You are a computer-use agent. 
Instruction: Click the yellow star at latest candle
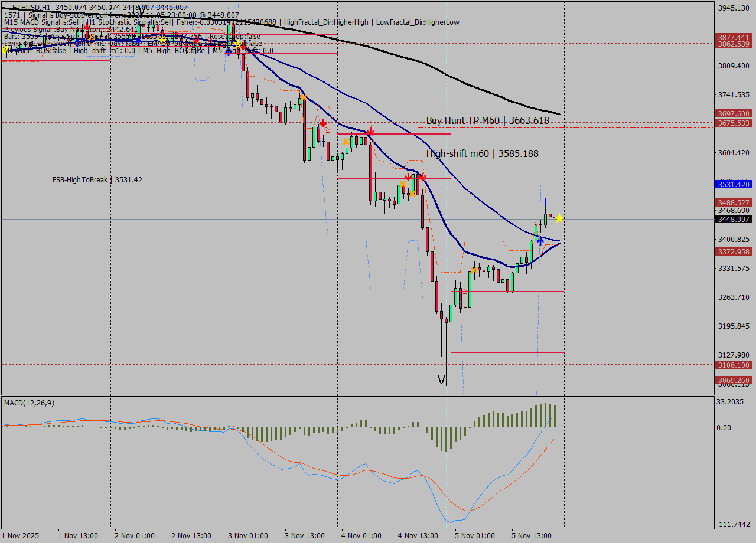559,218
